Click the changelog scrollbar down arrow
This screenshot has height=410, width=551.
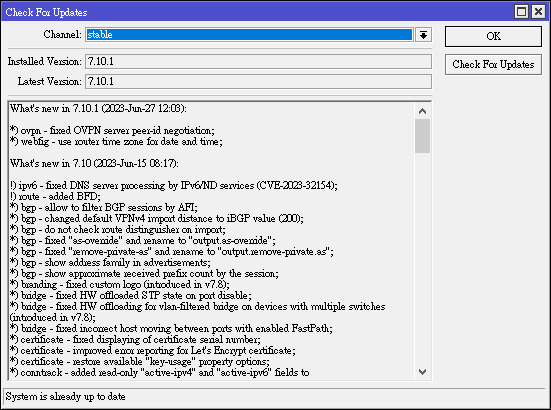(x=422, y=371)
